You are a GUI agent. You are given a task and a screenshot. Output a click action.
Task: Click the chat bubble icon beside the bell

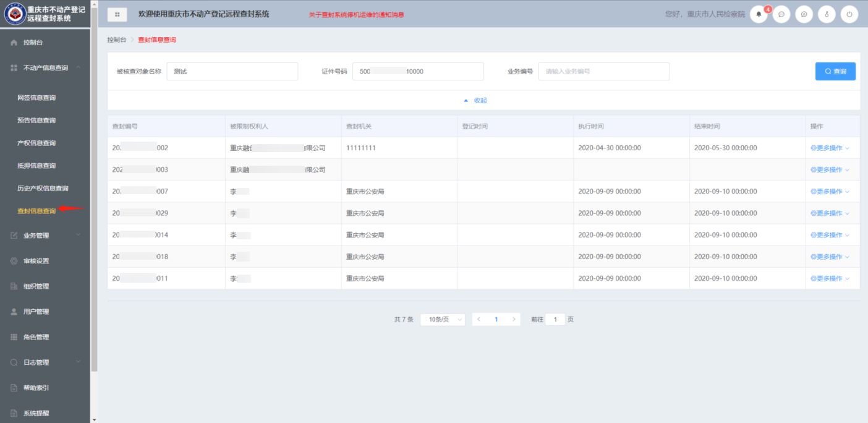coord(781,14)
